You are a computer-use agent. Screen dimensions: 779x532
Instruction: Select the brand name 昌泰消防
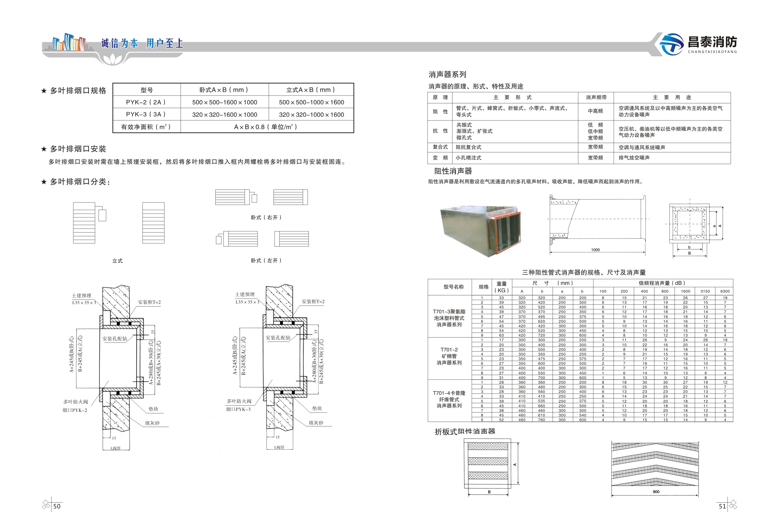[712, 42]
